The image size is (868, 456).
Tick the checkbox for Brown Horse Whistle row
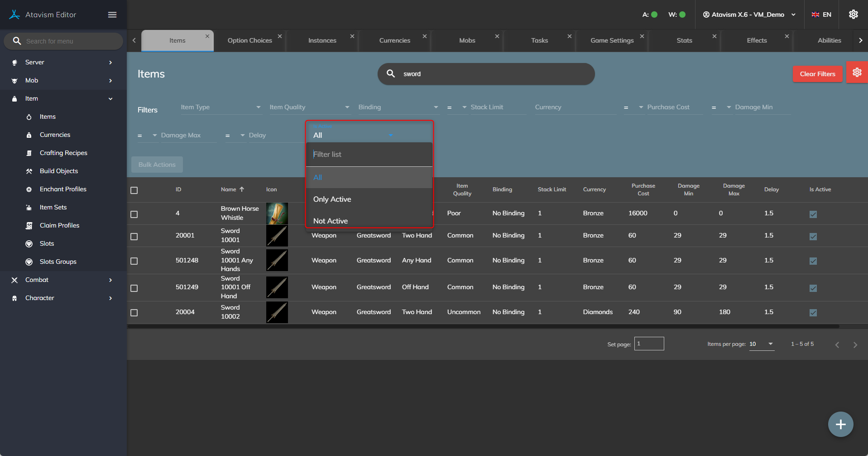point(134,214)
